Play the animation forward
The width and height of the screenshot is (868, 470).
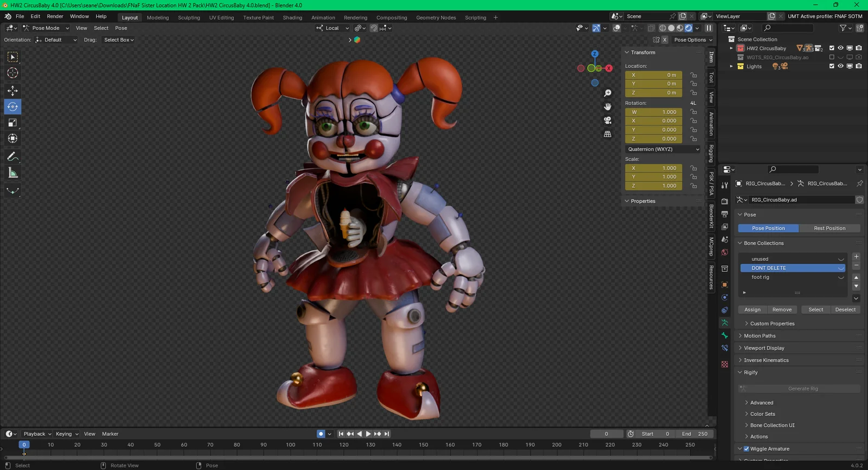click(x=368, y=434)
